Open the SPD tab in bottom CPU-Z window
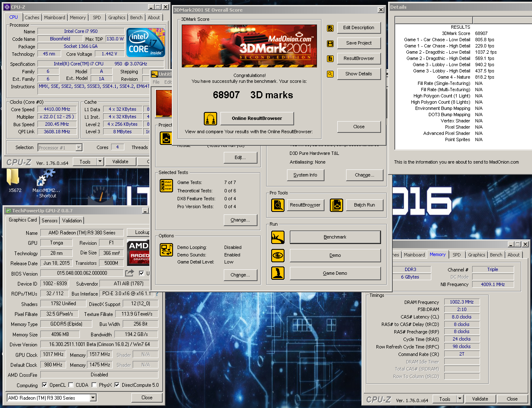The width and height of the screenshot is (532, 408). 457,255
